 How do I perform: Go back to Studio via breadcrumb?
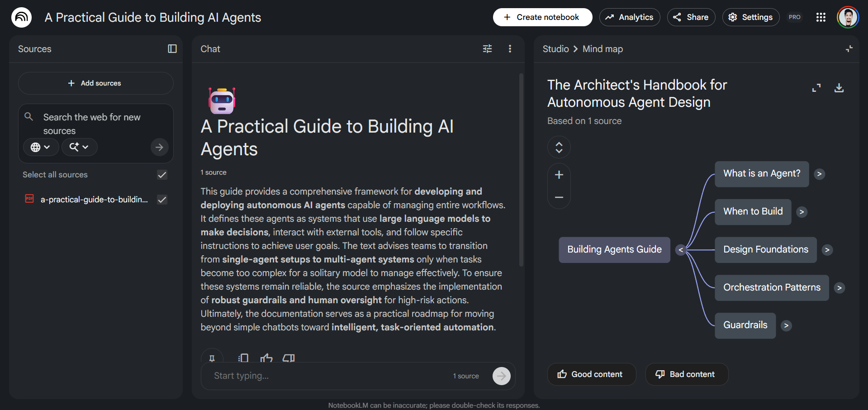pos(555,49)
